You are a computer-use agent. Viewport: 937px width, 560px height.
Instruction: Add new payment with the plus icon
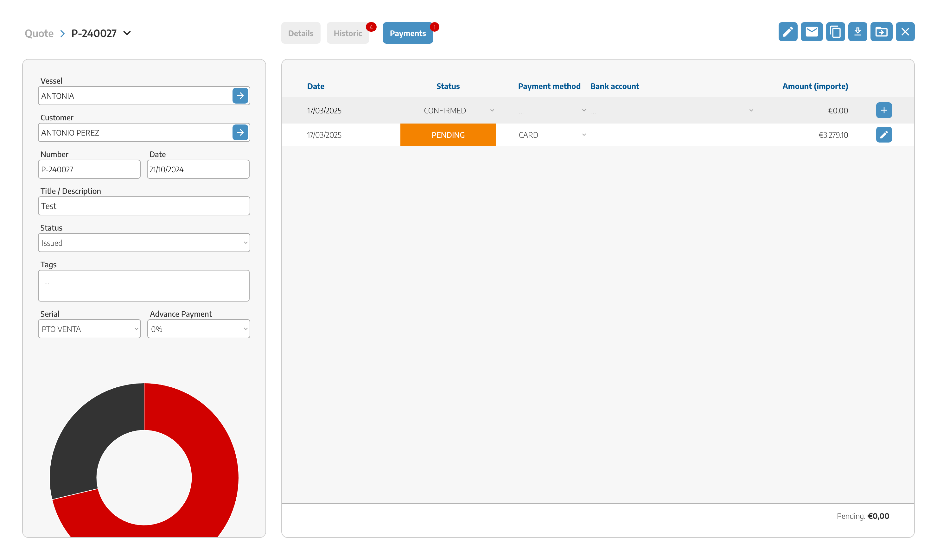pyautogui.click(x=884, y=110)
